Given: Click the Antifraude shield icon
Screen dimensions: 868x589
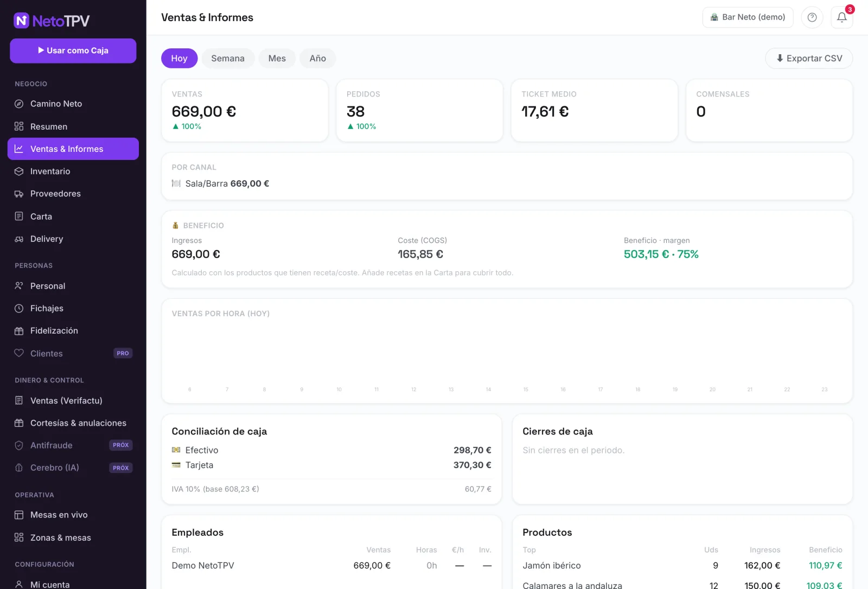Looking at the screenshot, I should click(x=19, y=445).
